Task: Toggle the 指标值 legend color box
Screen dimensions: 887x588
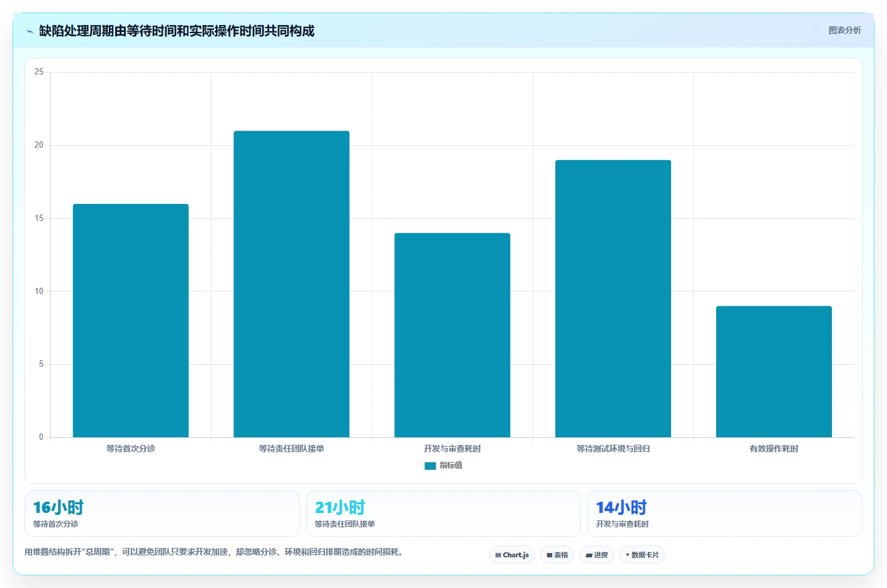Action: click(430, 466)
